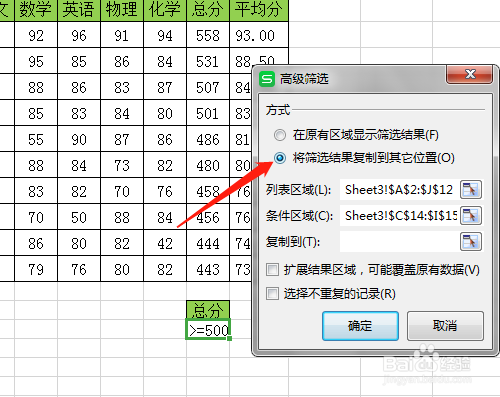Select cell with total 558
The image size is (500, 397).
tap(208, 35)
